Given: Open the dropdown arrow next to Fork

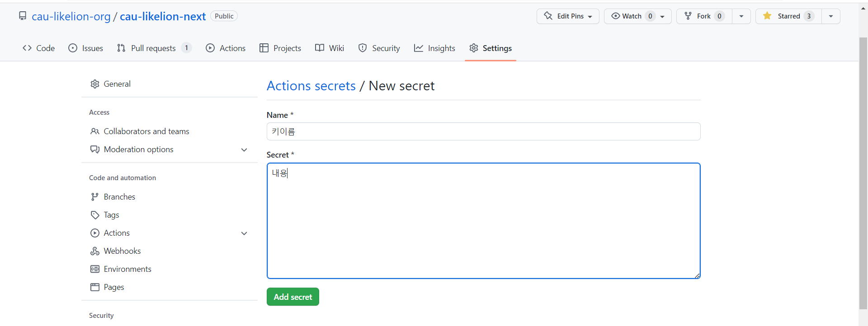Looking at the screenshot, I should pos(741,16).
